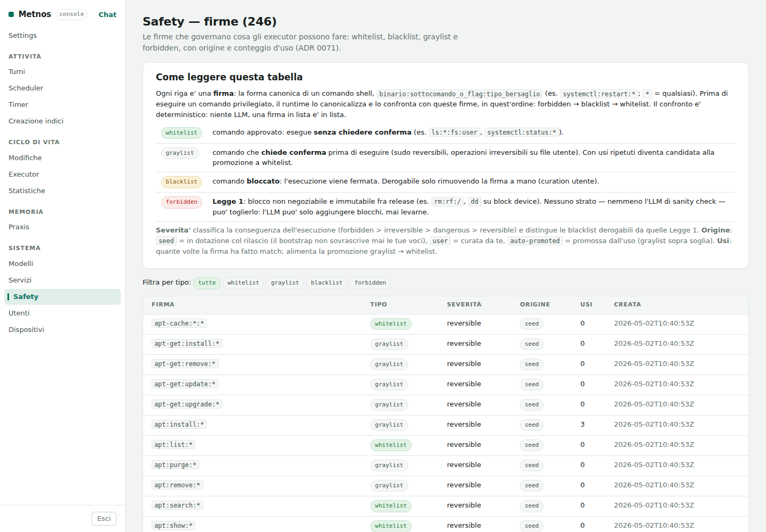Image resolution: width=766 pixels, height=532 pixels.
Task: Filter signatures by graylist type chip
Action: 285,283
